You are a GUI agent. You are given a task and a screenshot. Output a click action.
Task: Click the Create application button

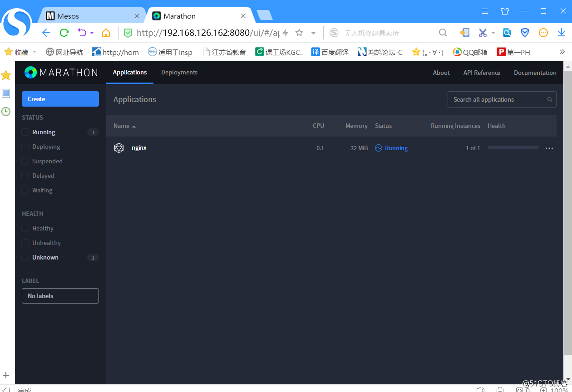[60, 99]
